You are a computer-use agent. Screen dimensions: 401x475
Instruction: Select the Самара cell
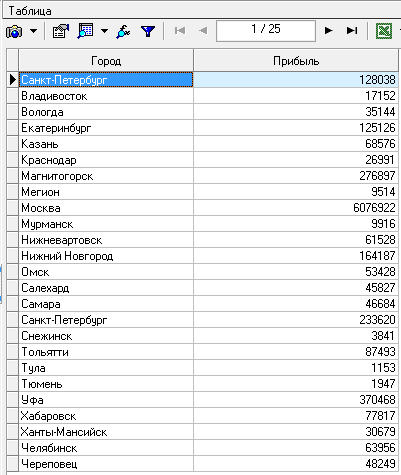click(x=106, y=304)
